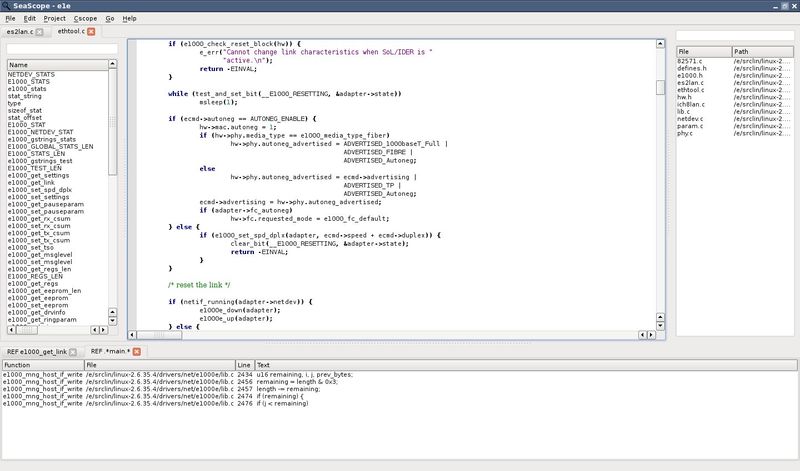Open the Cscope menu
The image size is (800, 471).
(85, 18)
